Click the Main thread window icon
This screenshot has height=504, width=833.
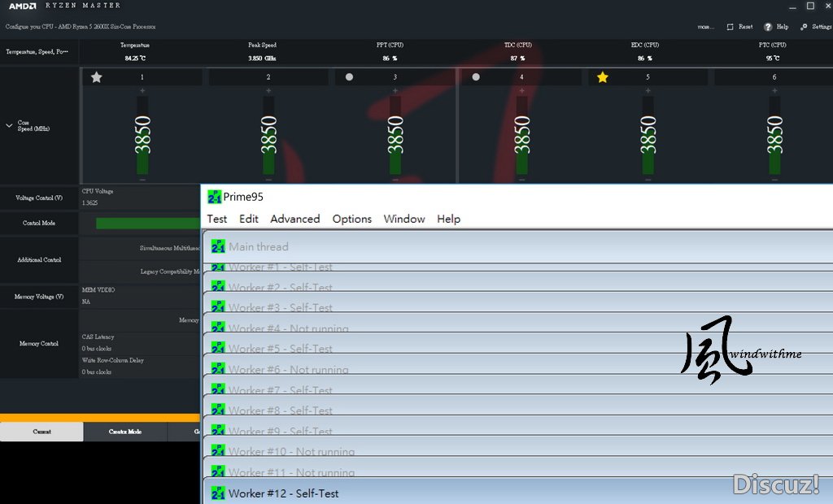coord(218,246)
